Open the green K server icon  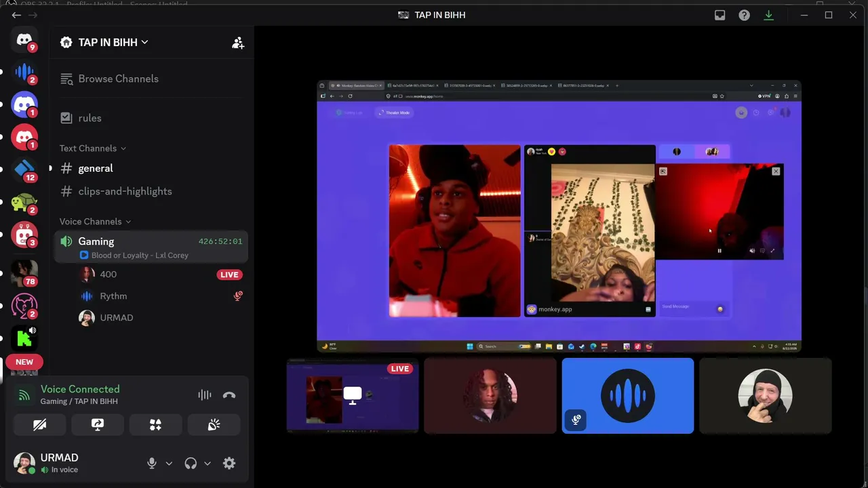coord(24,337)
